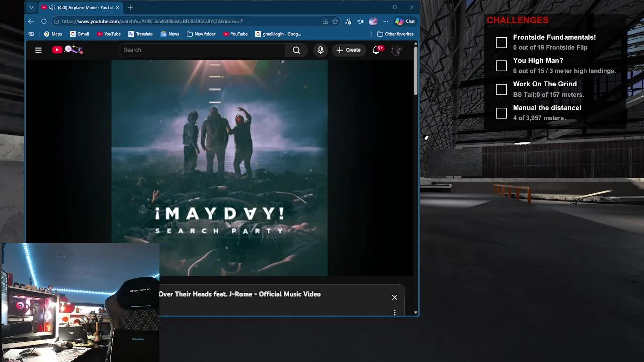Open the Translate bookmark
This screenshot has height=362, width=644.
click(140, 34)
